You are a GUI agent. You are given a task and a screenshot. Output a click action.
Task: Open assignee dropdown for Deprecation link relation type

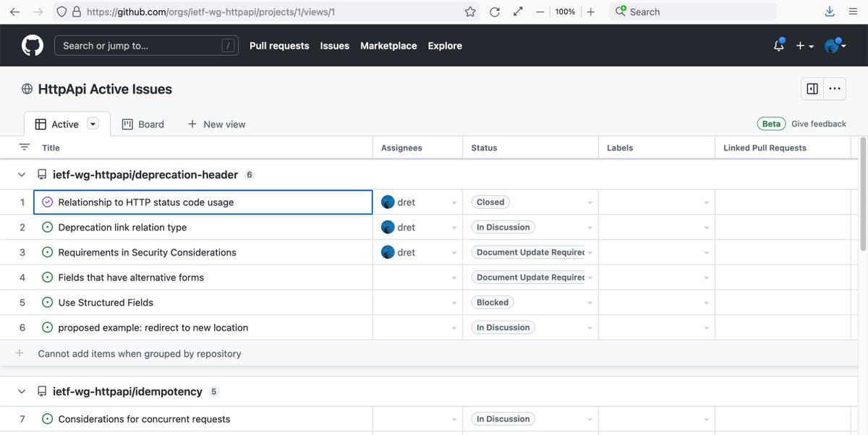[454, 228]
